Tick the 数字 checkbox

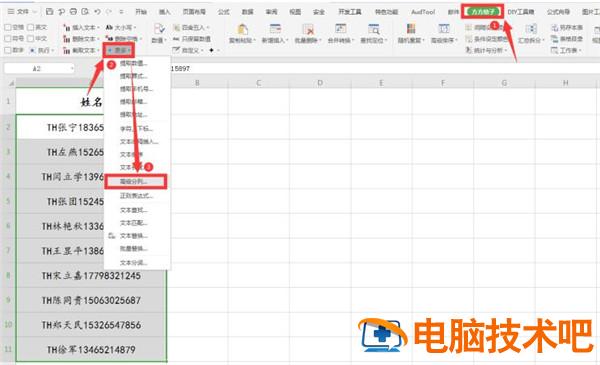pyautogui.click(x=8, y=50)
